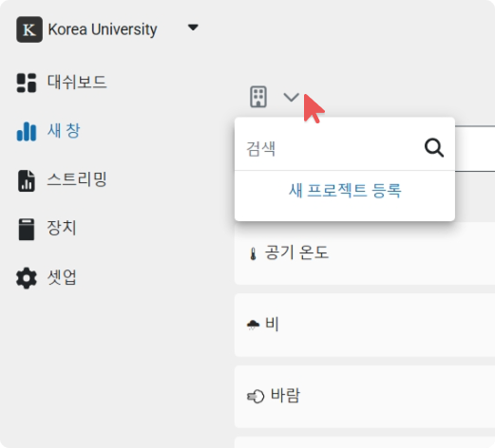Select the 공기 온도 sensor row

point(365,253)
